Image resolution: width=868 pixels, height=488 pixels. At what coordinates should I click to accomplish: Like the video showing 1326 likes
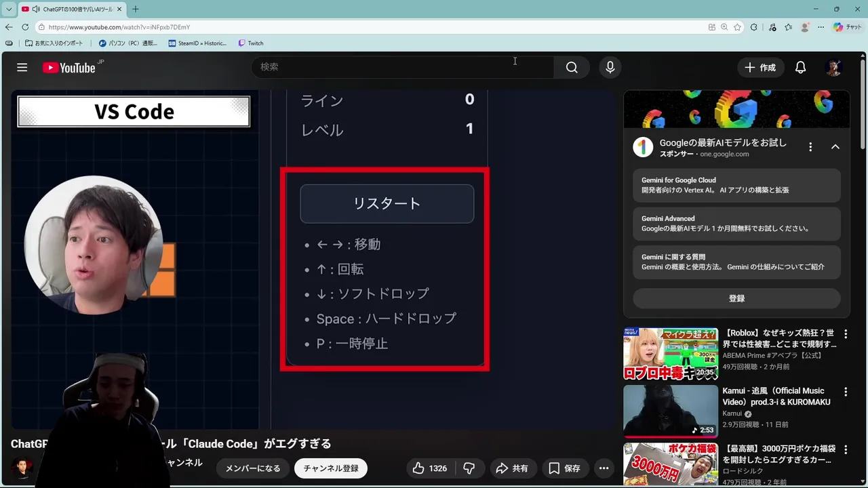tap(430, 468)
